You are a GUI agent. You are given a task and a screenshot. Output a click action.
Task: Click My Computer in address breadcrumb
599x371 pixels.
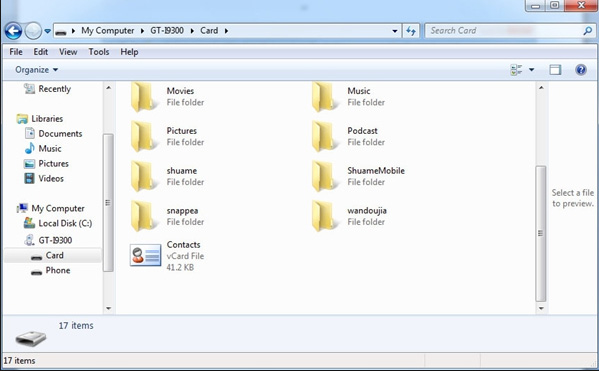107,31
